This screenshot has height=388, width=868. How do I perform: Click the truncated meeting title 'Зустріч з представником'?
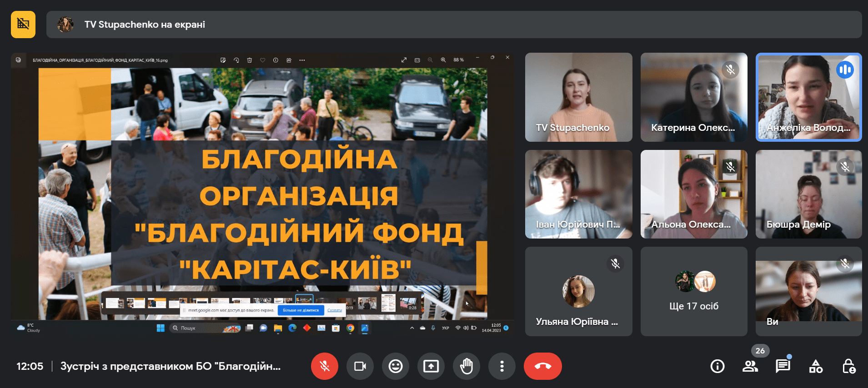[x=171, y=366]
